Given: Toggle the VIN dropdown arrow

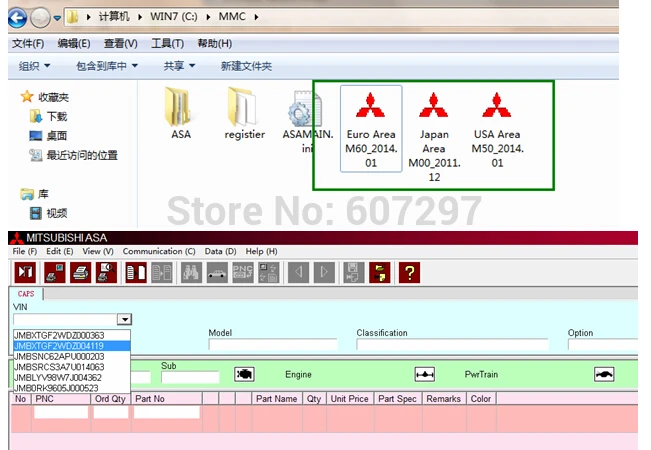Looking at the screenshot, I should pyautogui.click(x=124, y=319).
